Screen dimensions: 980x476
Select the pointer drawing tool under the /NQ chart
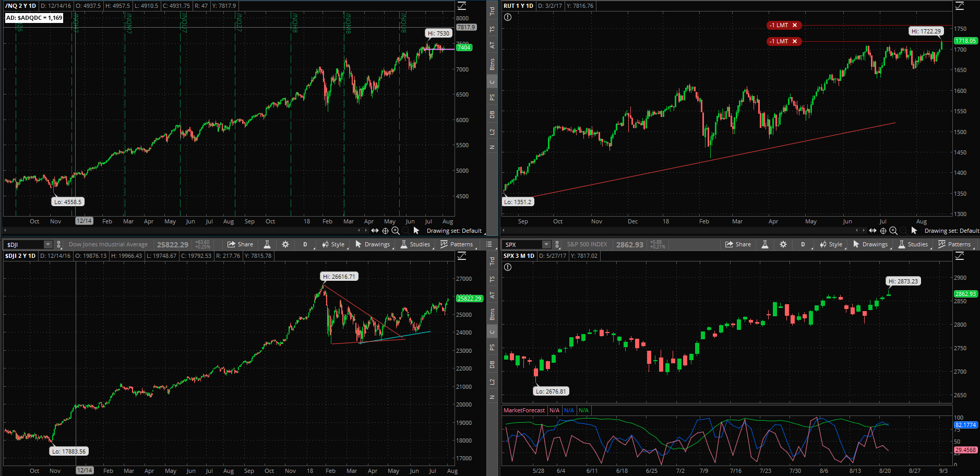tap(416, 231)
